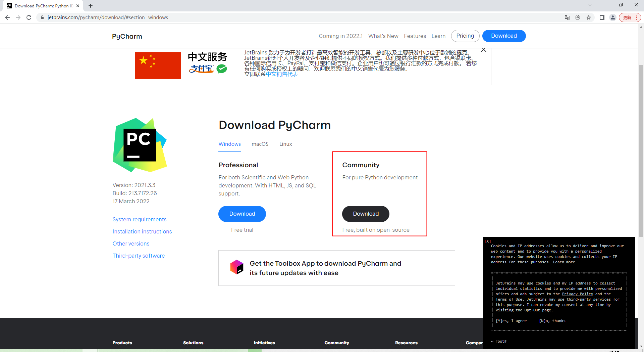644x352 pixels.
Task: Translate the page using the address bar icon
Action: click(567, 17)
